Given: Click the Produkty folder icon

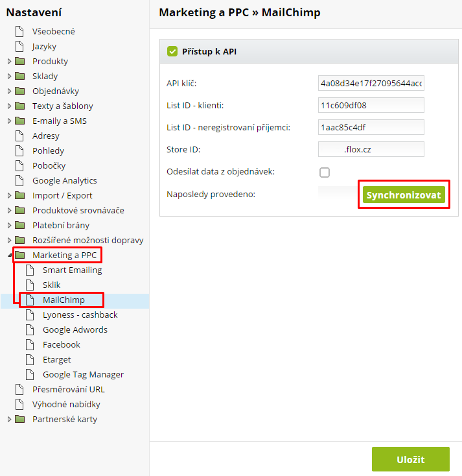Looking at the screenshot, I should point(20,62).
